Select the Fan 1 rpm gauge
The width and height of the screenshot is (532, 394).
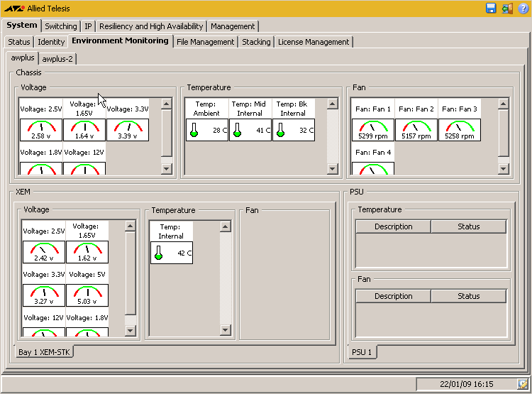373,130
